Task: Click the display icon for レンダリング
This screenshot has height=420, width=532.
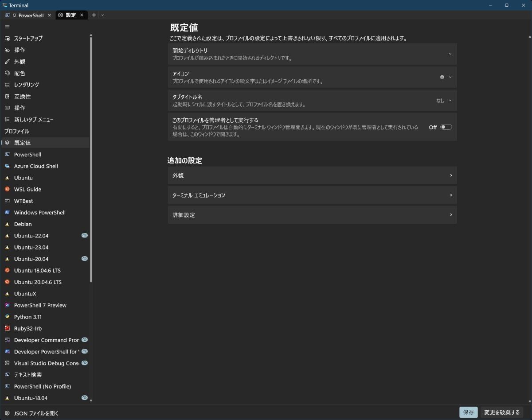Action: (x=7, y=85)
